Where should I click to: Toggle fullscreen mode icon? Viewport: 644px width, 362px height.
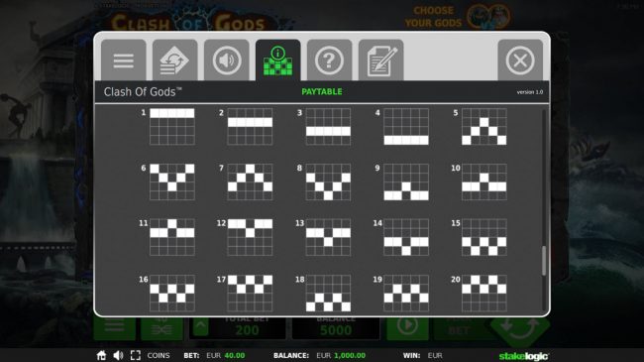tap(136, 355)
